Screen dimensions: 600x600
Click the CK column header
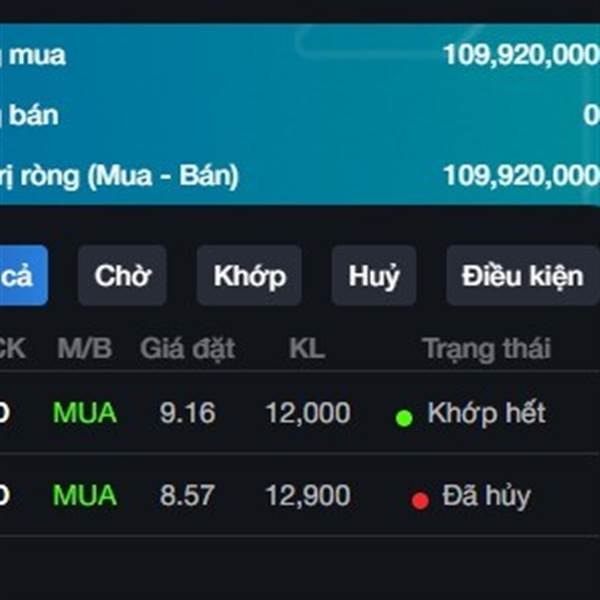(12, 349)
